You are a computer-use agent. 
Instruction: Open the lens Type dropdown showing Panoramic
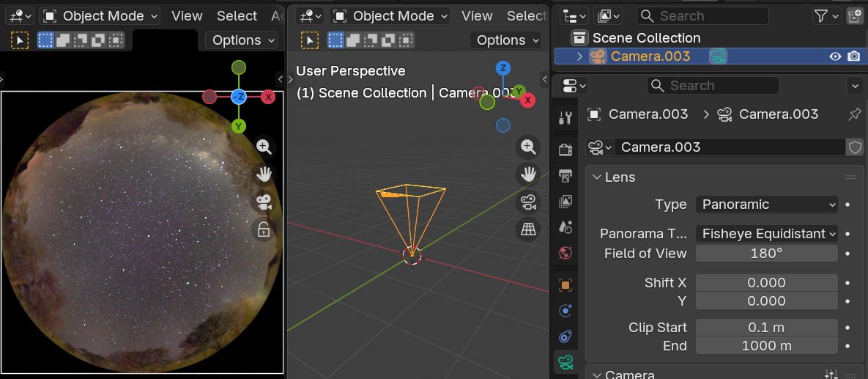point(766,205)
